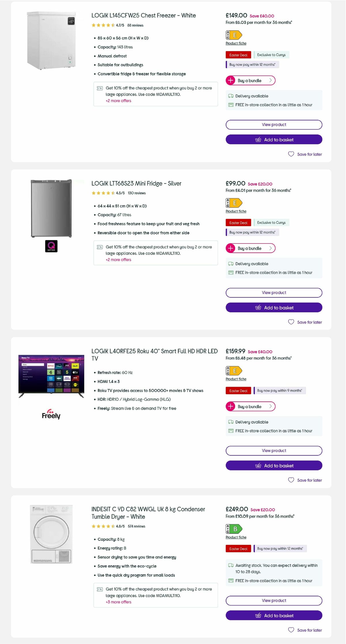Select the Easter Deal tag on the mini fridge
Image resolution: width=346 pixels, height=644 pixels.
(238, 222)
